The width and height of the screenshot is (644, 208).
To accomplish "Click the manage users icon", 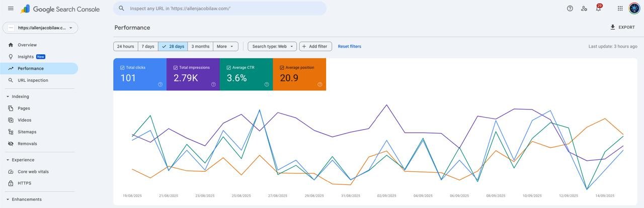I will pyautogui.click(x=584, y=9).
